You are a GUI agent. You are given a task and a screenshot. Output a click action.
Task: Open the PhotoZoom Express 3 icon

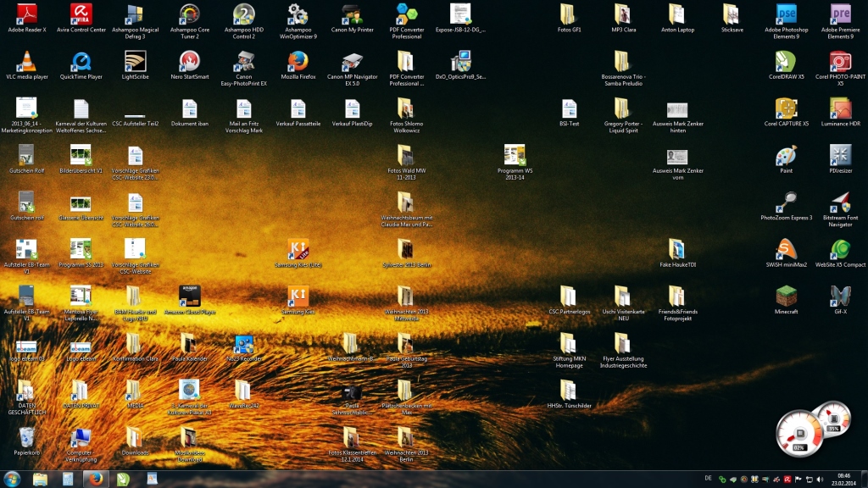click(x=786, y=202)
